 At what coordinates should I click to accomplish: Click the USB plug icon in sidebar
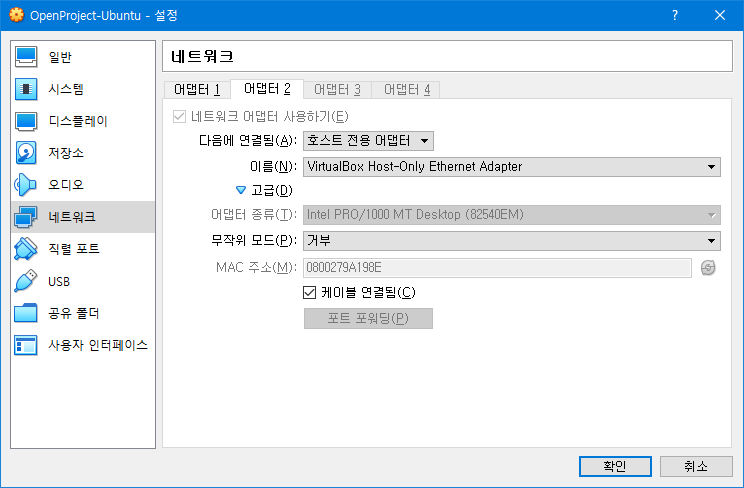(x=26, y=281)
